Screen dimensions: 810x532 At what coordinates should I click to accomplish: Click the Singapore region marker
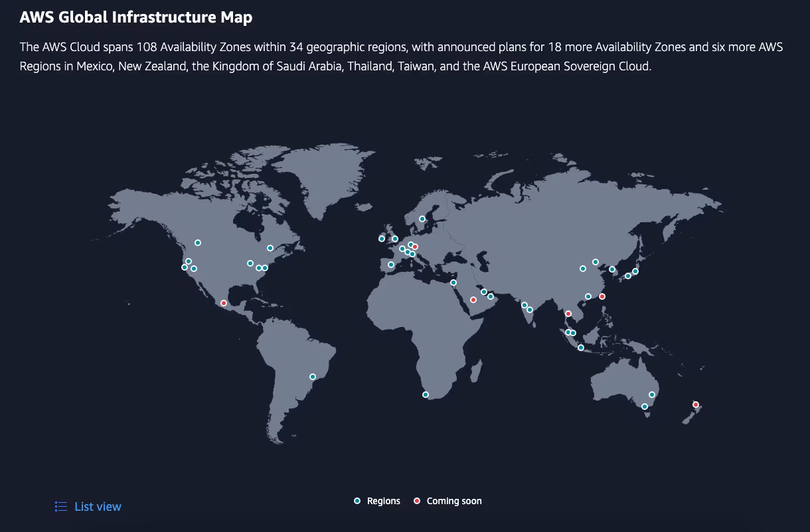click(x=573, y=333)
